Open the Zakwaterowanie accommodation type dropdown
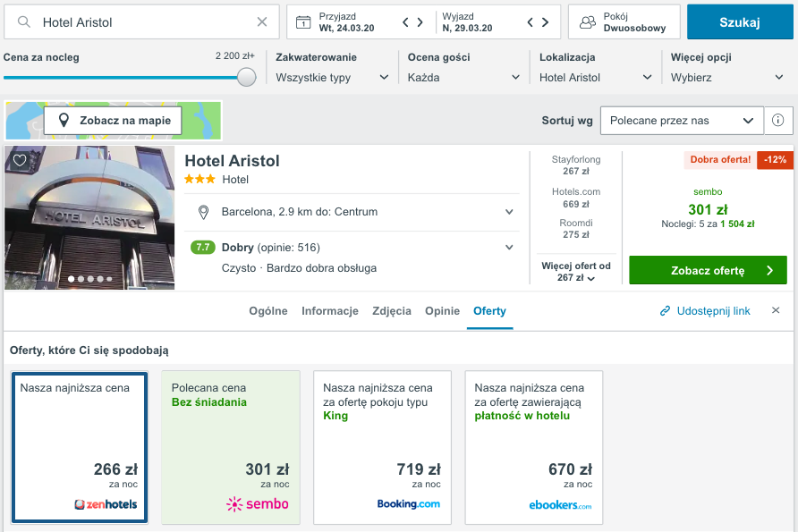This screenshot has width=798, height=532. (x=332, y=77)
